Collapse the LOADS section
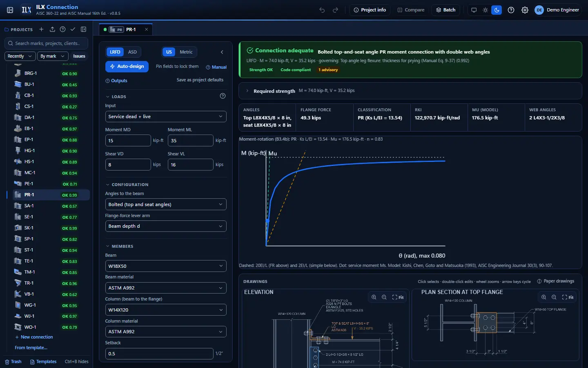The width and height of the screenshot is (588, 368). click(x=116, y=97)
